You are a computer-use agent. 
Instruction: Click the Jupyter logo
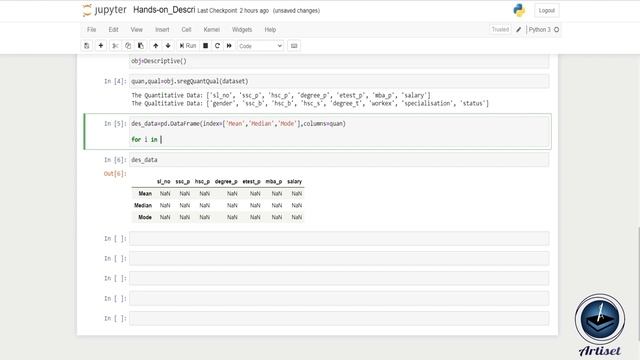pos(104,10)
